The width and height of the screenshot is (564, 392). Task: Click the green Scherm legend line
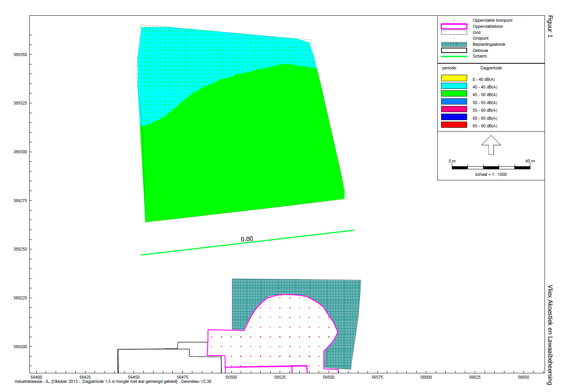click(x=454, y=56)
